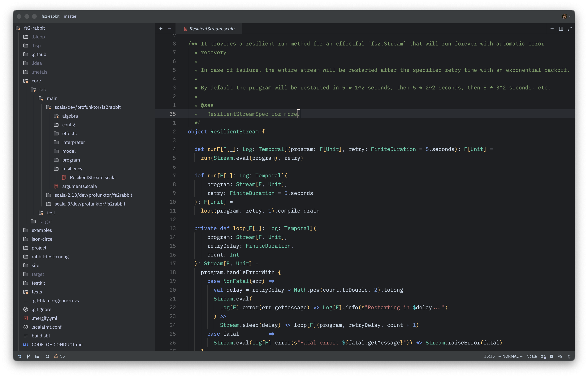The width and height of the screenshot is (588, 377).
Task: Open .scalafmt.conf file
Action: tap(46, 327)
